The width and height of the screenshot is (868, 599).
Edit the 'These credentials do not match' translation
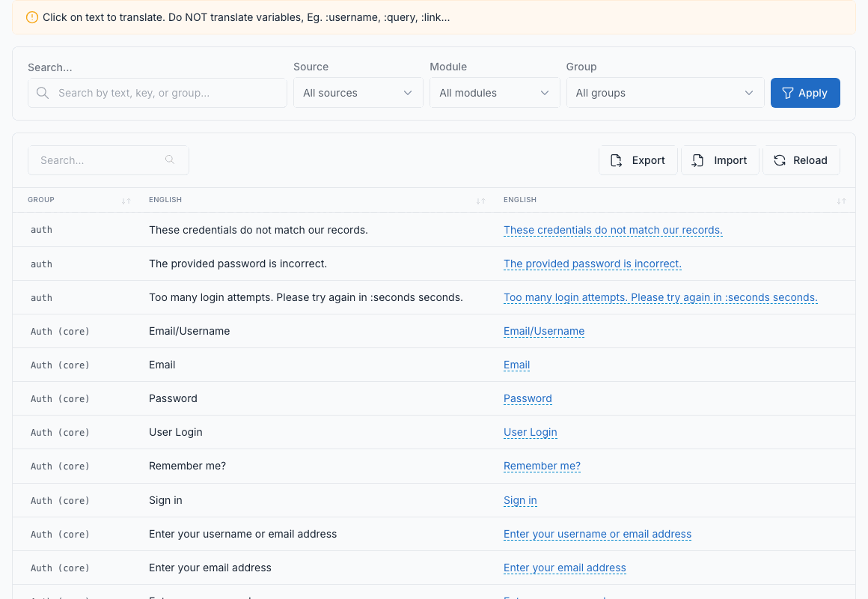(613, 230)
